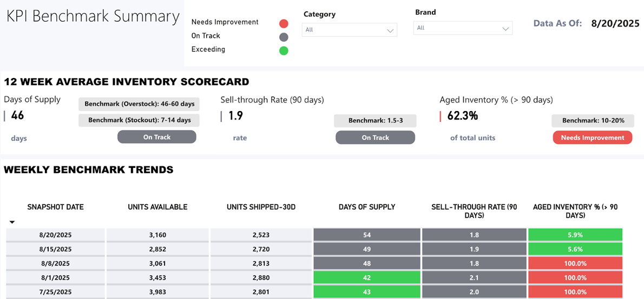This screenshot has height=299, width=644.
Task: Sort by the Units Shipped-30D column header
Action: [x=261, y=207]
